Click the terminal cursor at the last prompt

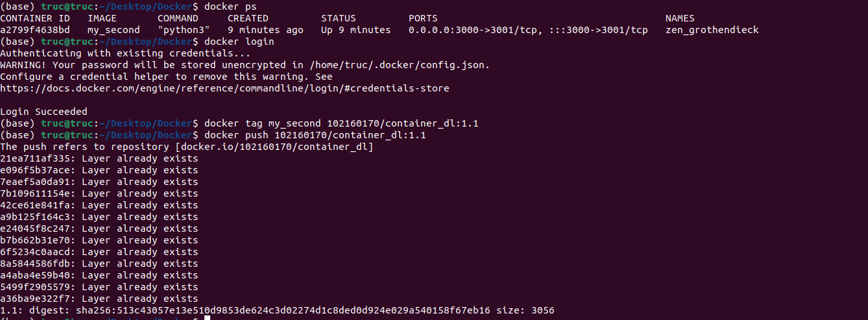207,318
